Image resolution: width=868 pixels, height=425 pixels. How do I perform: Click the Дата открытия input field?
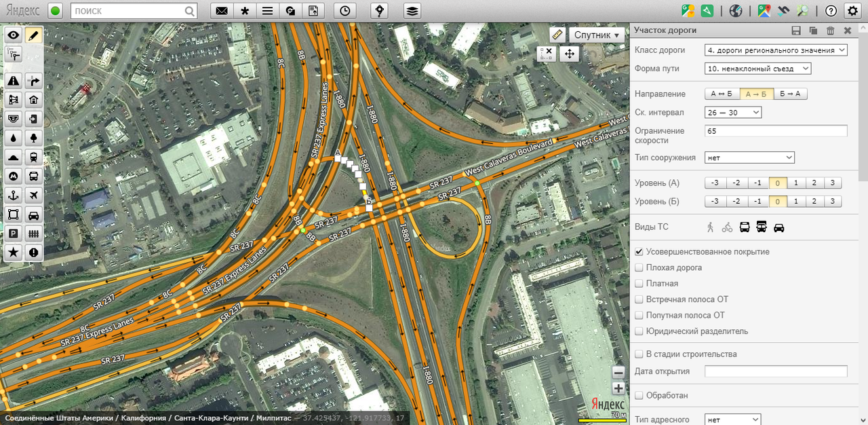click(776, 371)
